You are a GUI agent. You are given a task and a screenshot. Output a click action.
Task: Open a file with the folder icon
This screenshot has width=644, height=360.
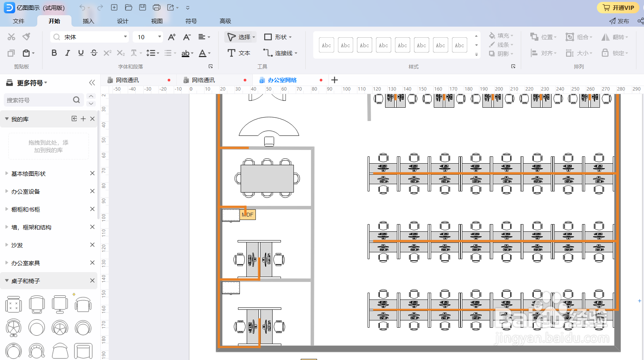[128, 8]
